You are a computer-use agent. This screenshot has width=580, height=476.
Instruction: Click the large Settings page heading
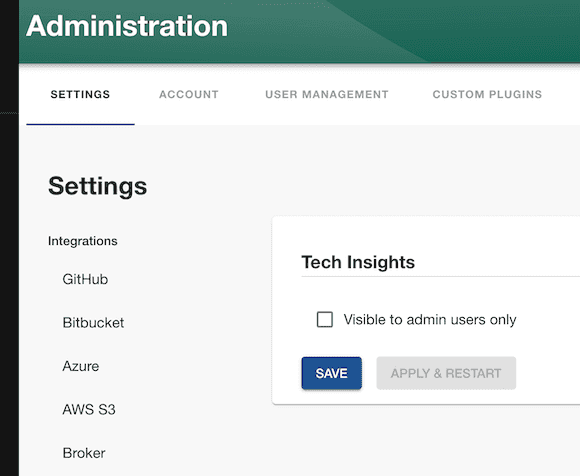pos(98,186)
